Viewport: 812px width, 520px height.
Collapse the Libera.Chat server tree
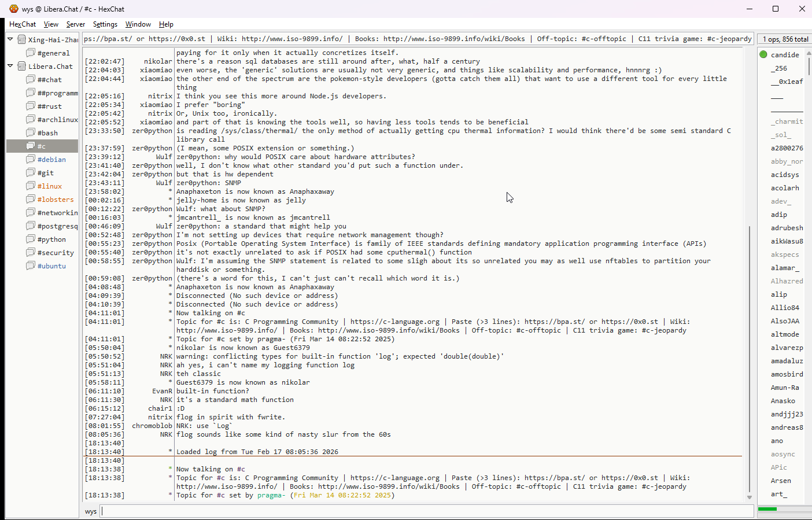coord(10,66)
